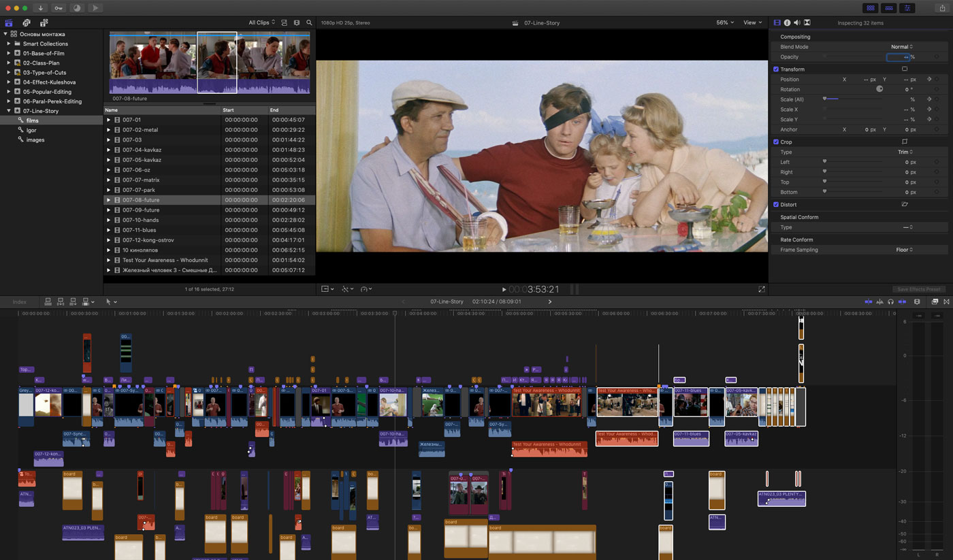Viewport: 953px width, 560px height.
Task: Open the Info inspector tab
Action: pyautogui.click(x=787, y=22)
